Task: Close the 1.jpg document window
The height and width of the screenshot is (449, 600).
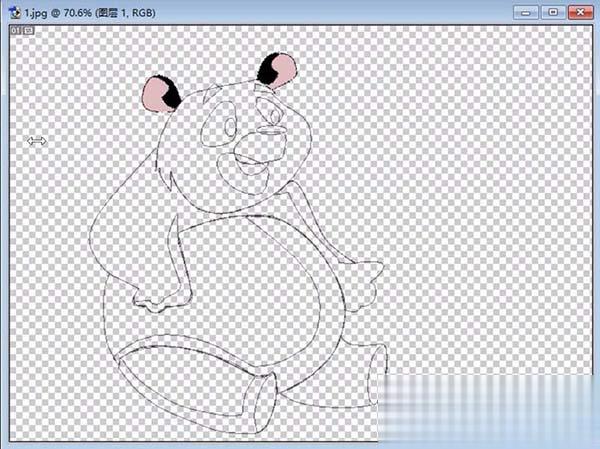Action: coord(581,13)
